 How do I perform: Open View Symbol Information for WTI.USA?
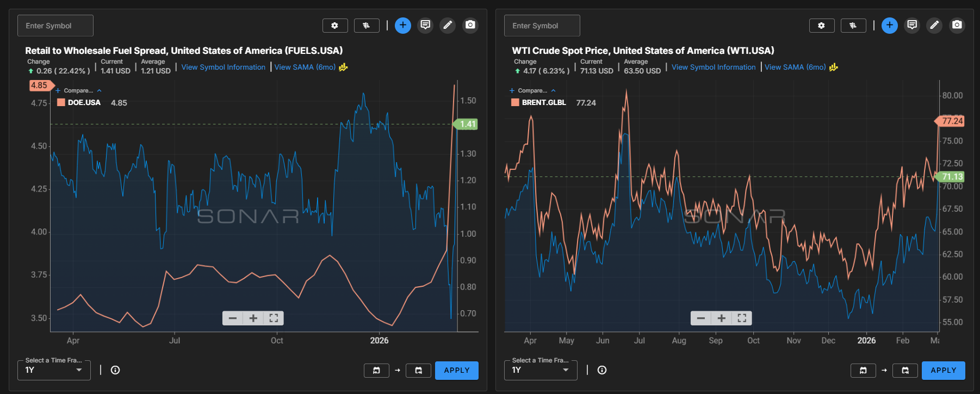pyautogui.click(x=714, y=67)
